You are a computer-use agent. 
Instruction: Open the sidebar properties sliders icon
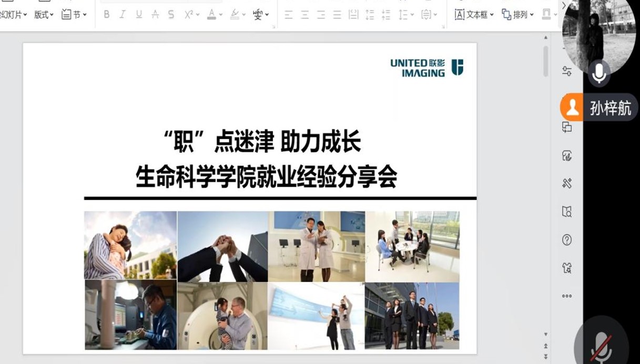(567, 71)
